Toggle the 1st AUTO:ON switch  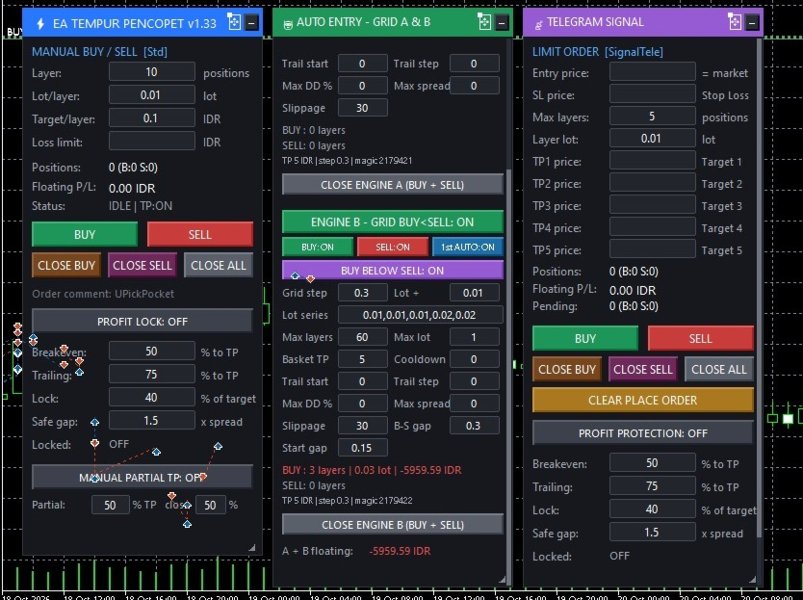[468, 247]
